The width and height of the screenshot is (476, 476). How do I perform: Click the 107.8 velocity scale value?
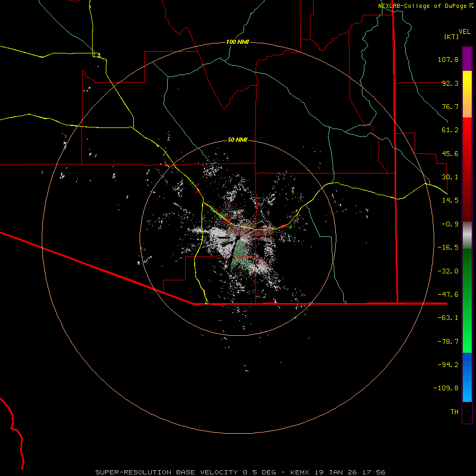(x=448, y=59)
